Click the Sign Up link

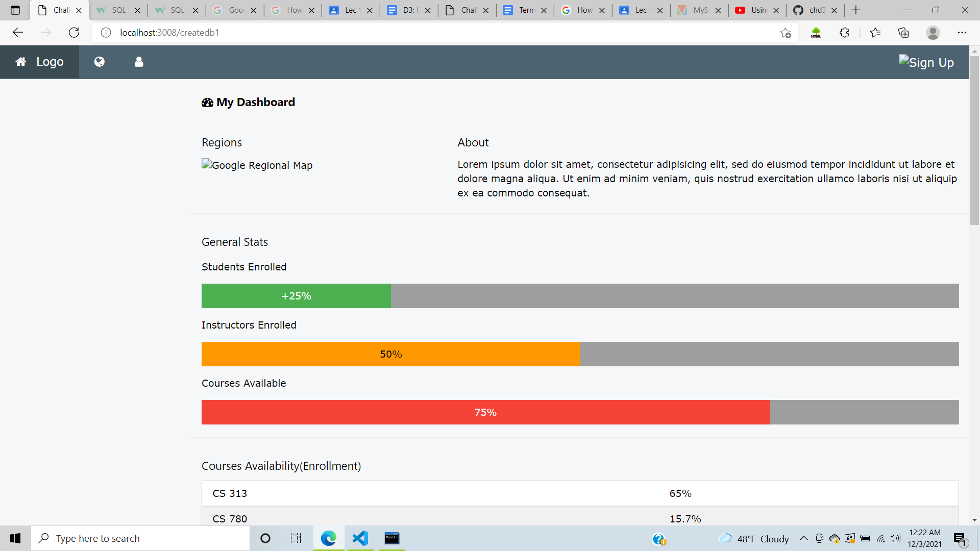pos(926,62)
